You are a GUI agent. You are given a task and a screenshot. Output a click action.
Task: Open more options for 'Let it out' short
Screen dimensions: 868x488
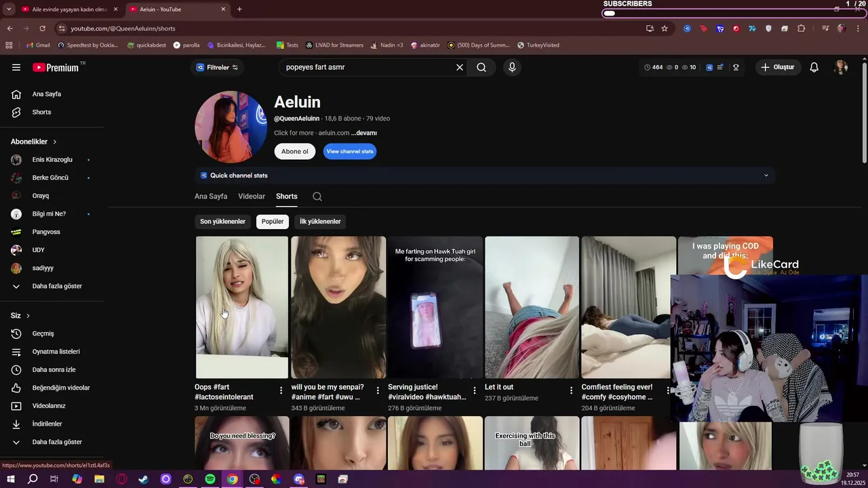pos(571,390)
